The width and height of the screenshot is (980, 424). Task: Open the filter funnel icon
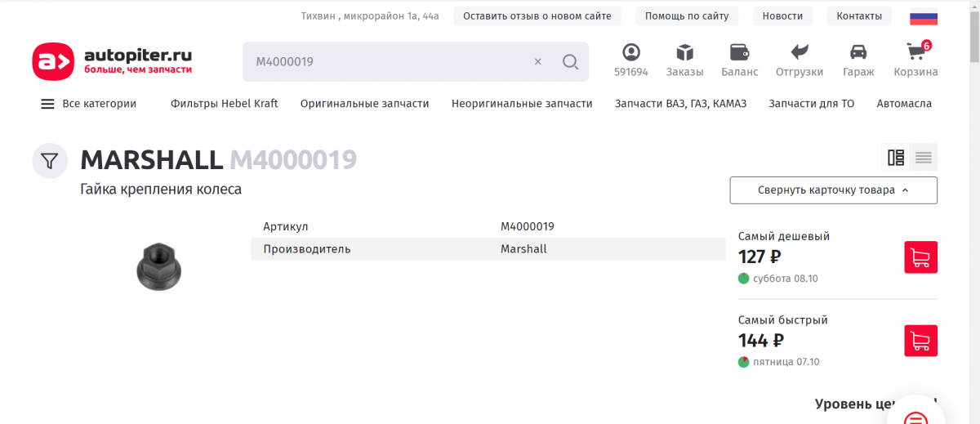pos(50,161)
